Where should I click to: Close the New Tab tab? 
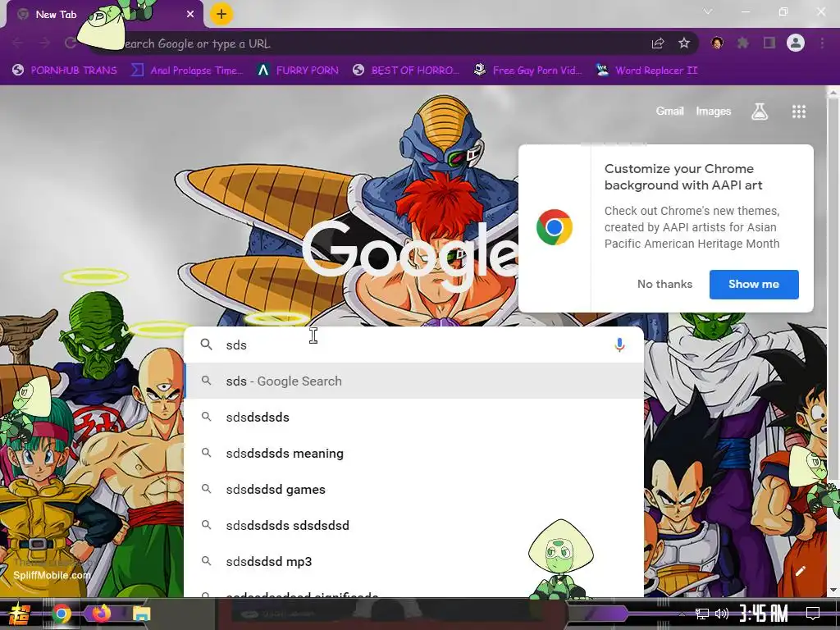[190, 15]
